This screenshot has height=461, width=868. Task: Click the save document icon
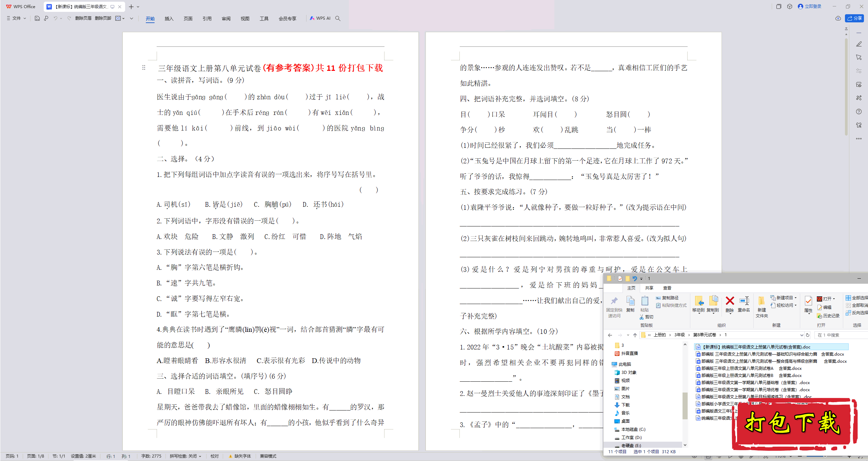pos(37,18)
